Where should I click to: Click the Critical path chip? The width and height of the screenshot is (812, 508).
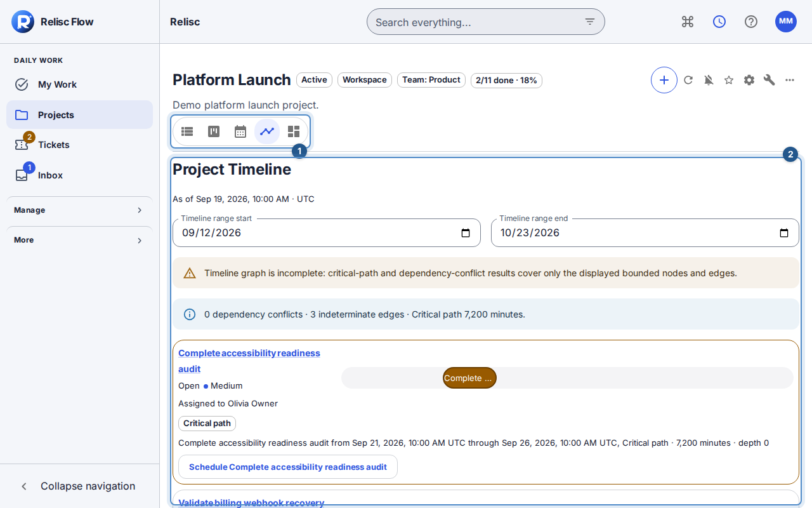tap(207, 424)
